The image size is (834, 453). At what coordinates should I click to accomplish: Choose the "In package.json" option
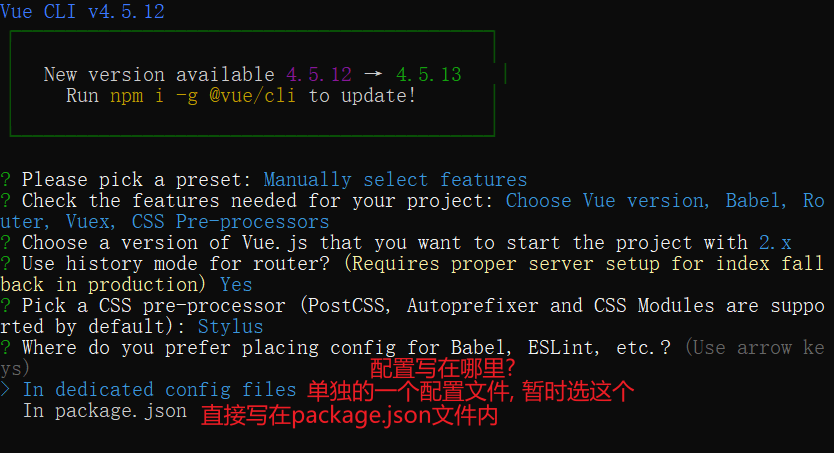pos(105,411)
